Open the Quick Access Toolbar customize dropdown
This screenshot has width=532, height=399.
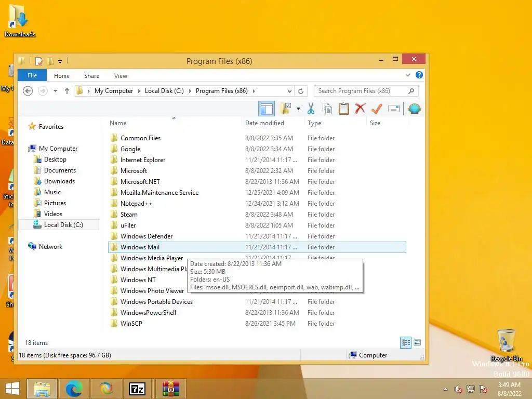[60, 61]
